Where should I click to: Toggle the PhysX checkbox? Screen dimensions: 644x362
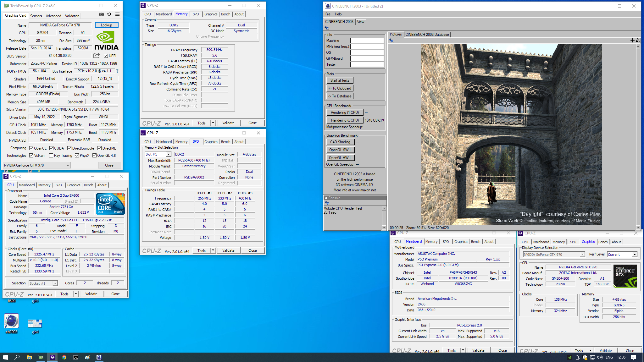tap(77, 156)
